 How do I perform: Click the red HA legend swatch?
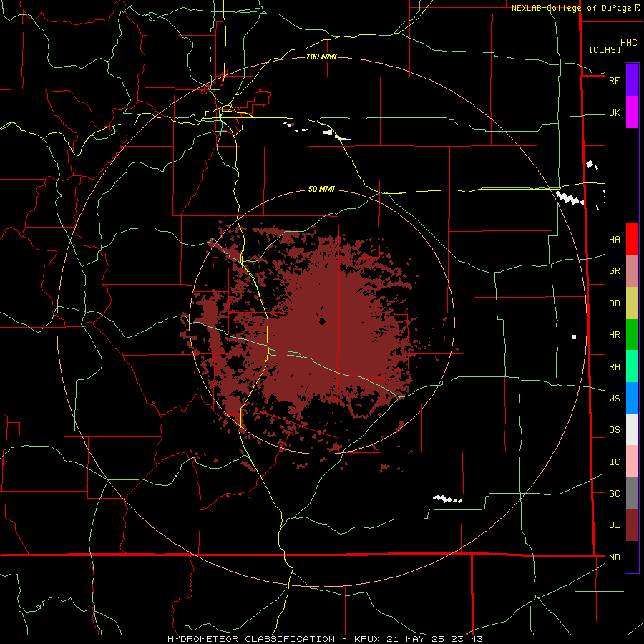tap(632, 239)
